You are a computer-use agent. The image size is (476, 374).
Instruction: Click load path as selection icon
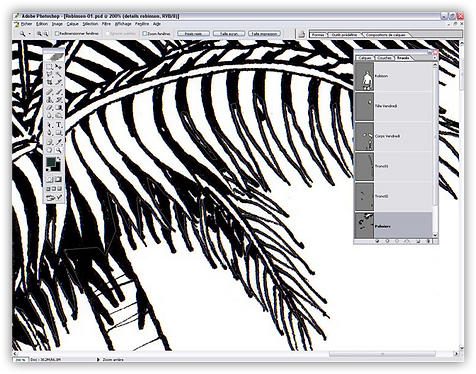(397, 241)
